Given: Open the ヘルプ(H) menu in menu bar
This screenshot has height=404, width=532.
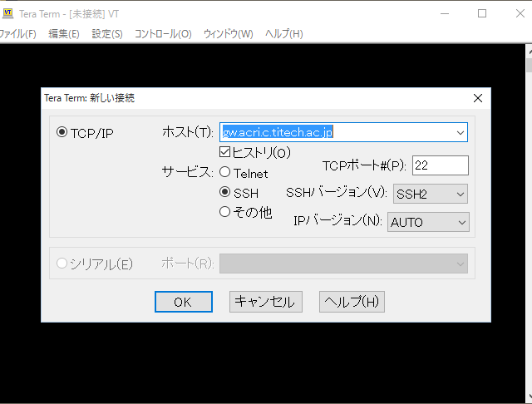Looking at the screenshot, I should tap(283, 34).
